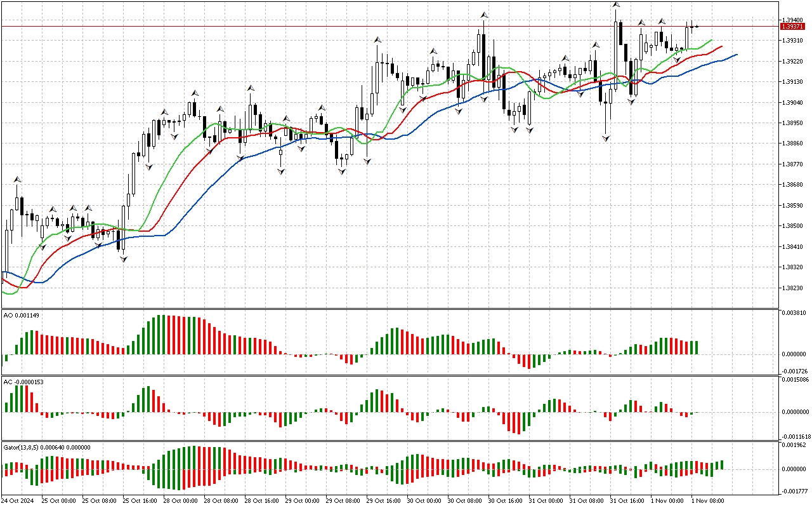
Task: Select the 1.38770 price axis label
Action: coord(794,164)
